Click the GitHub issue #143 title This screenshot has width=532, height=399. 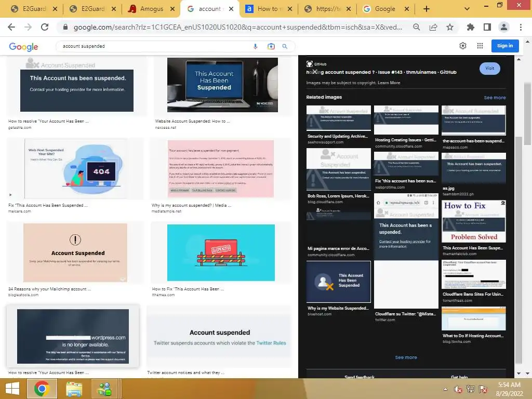381,72
